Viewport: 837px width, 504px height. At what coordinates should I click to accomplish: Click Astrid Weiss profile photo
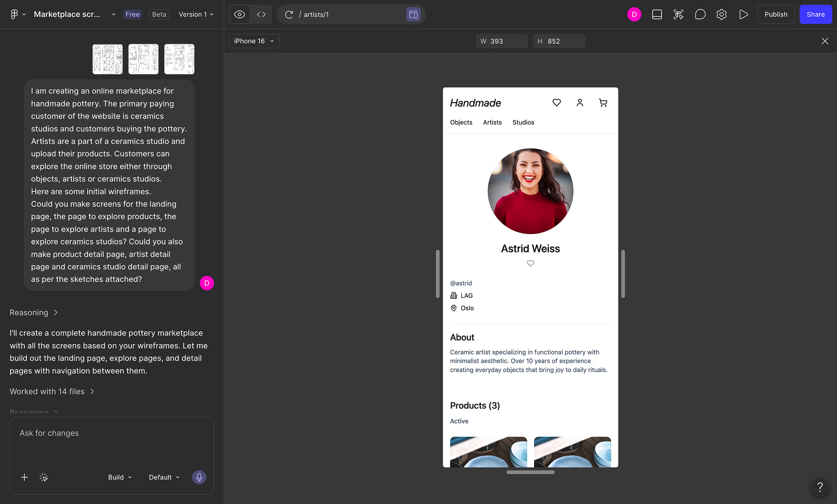531,191
